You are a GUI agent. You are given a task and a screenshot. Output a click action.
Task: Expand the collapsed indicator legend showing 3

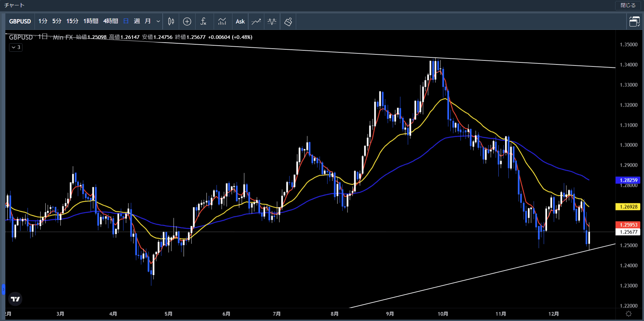coord(16,47)
